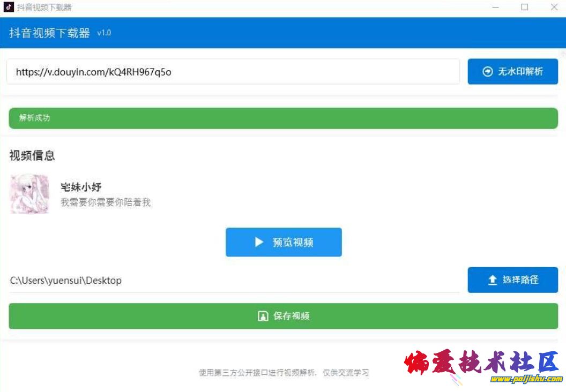Image resolution: width=566 pixels, height=392 pixels.
Task: Click the video caption 我需要你需要你陪着我
Action: 106,202
